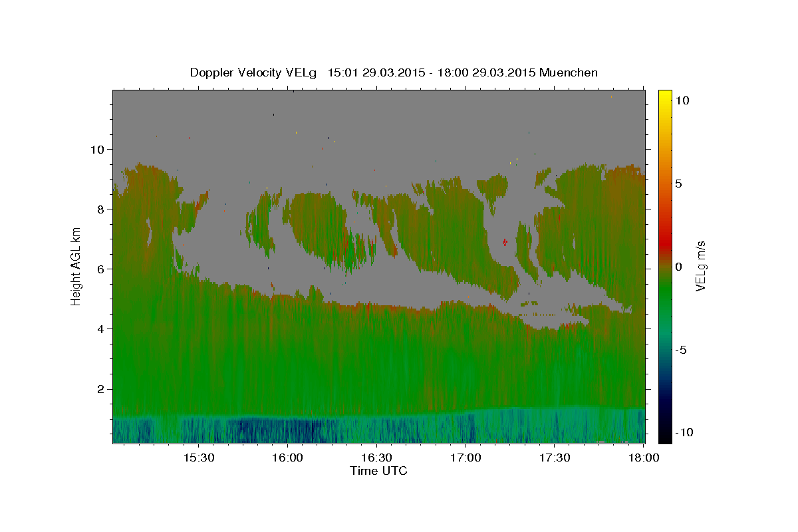
Task: Click the colorbar value -5 label
Action: (681, 350)
